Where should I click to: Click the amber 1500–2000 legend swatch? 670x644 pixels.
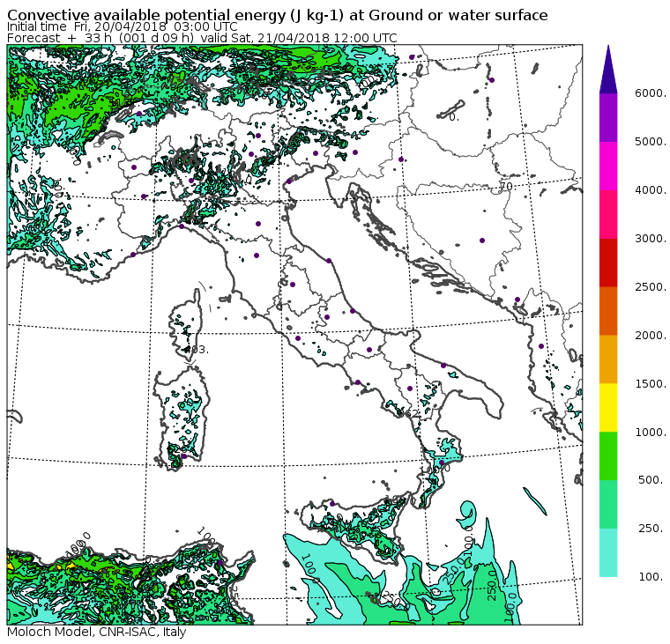pyautogui.click(x=608, y=359)
